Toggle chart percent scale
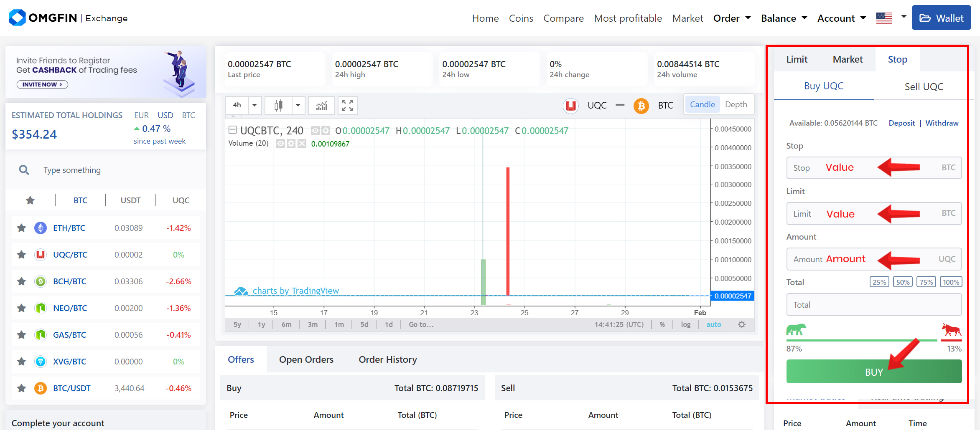 pyautogui.click(x=662, y=324)
